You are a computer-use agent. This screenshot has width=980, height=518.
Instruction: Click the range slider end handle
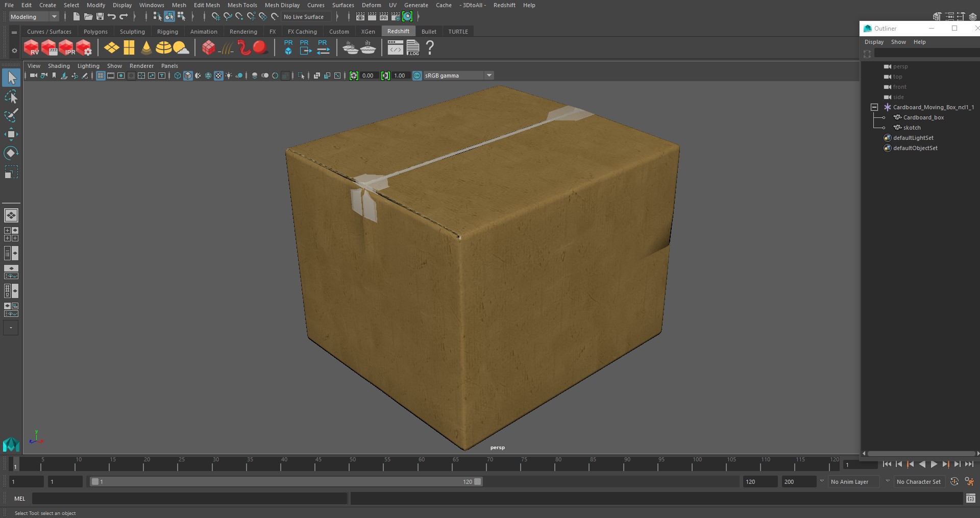pos(478,481)
